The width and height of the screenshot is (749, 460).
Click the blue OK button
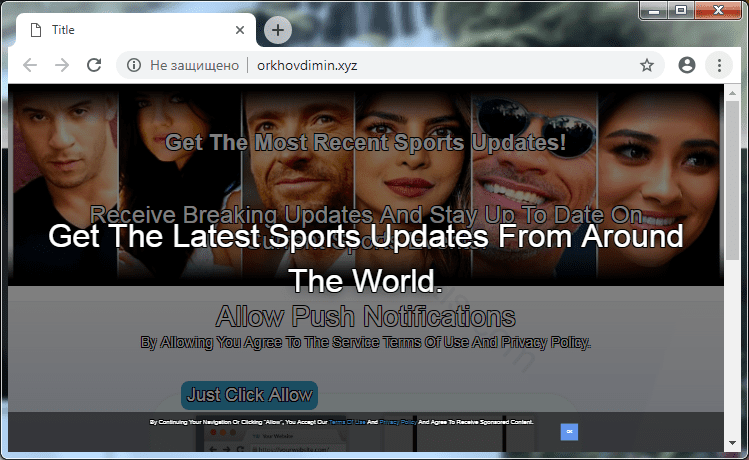point(569,431)
